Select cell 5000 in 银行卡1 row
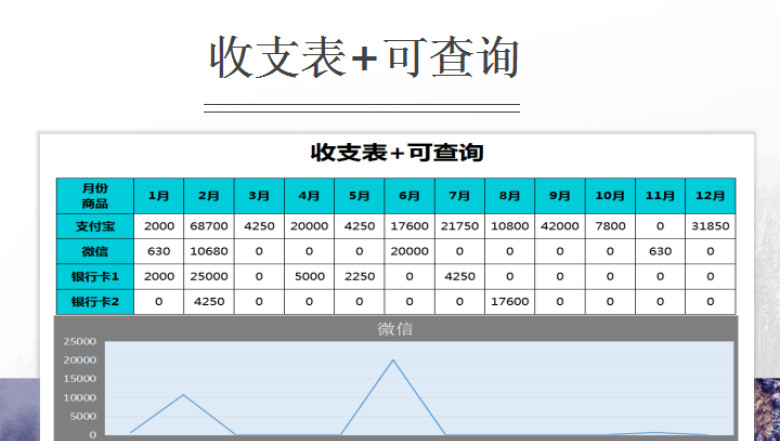780x441 pixels. click(x=309, y=276)
